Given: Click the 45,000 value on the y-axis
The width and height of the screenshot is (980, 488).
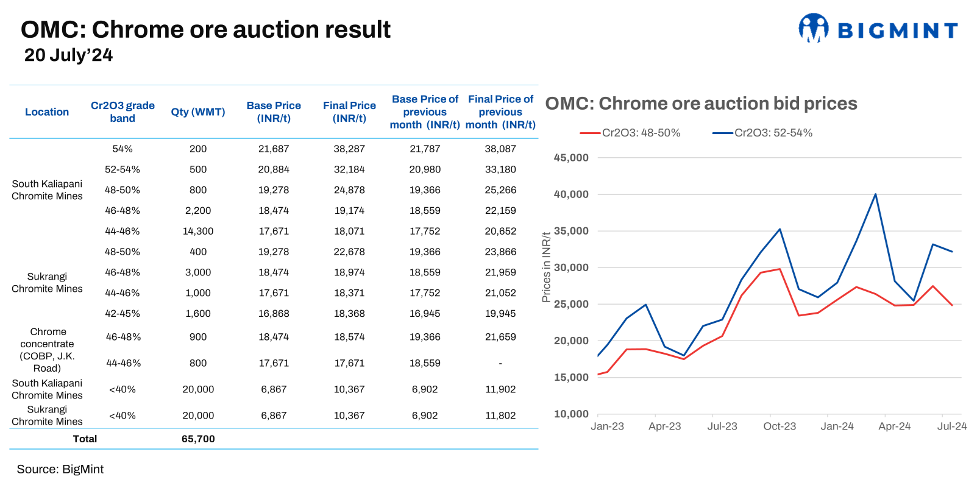Looking at the screenshot, I should [571, 158].
